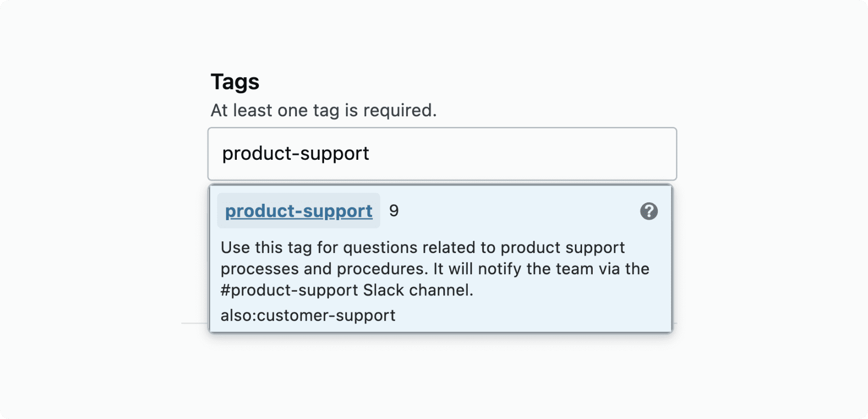Click the also:customer-support synonym line

pos(308,315)
